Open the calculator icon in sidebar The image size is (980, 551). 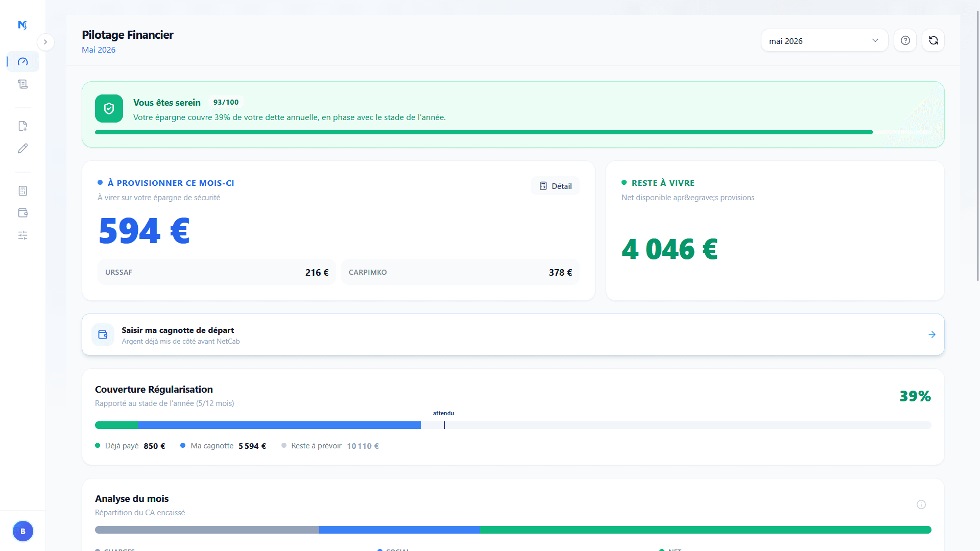[22, 191]
